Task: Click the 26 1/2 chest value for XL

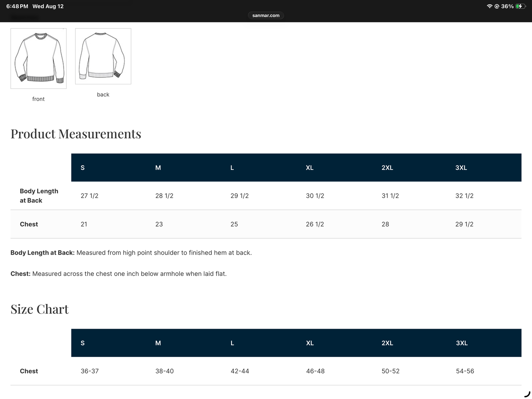Action: [315, 224]
